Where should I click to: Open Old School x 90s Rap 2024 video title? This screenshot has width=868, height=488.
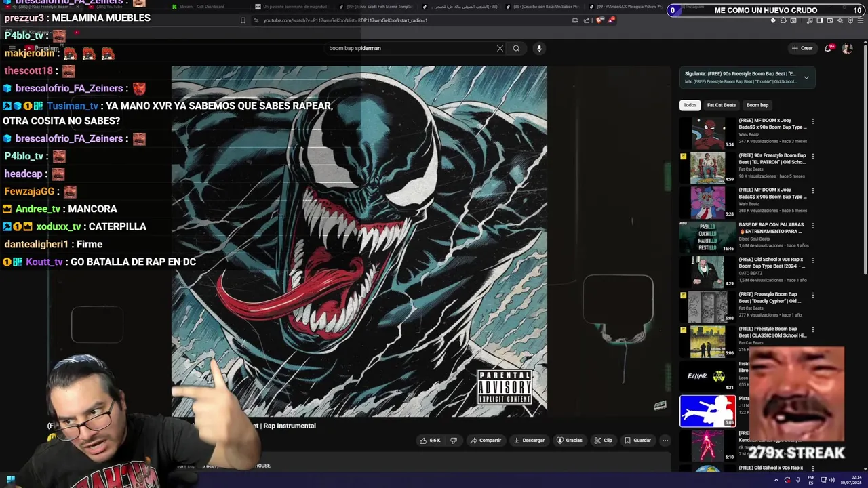(772, 262)
